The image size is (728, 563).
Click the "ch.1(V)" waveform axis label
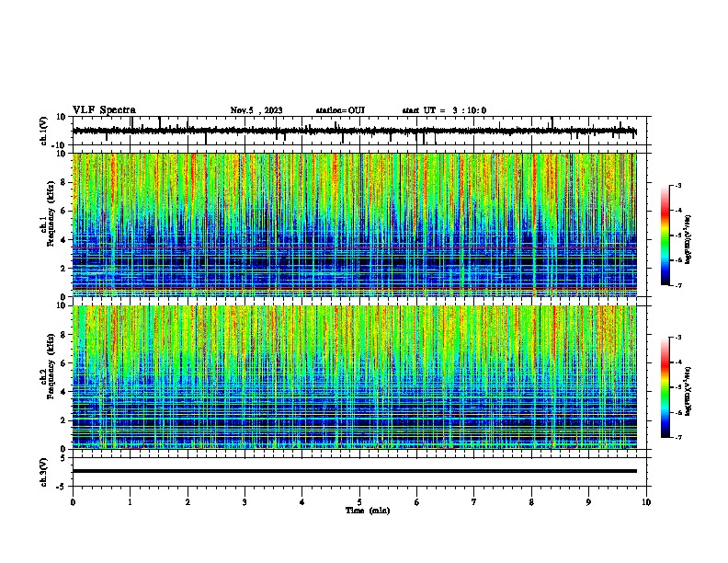click(44, 131)
